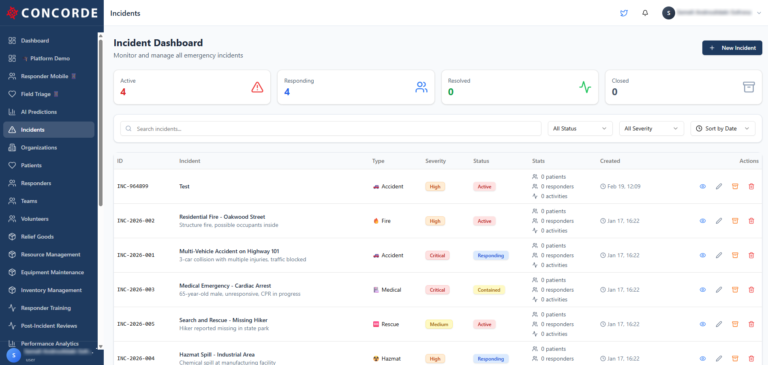Expand the user account menu chevron

(x=759, y=13)
